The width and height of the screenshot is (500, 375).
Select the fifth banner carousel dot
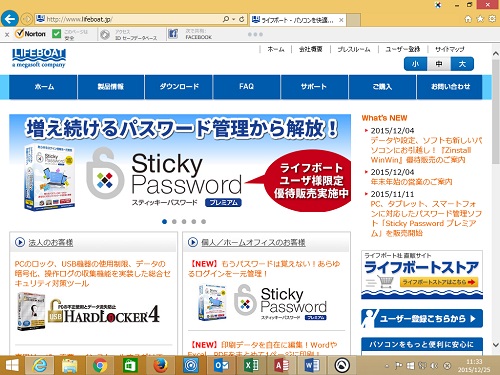[203, 221]
